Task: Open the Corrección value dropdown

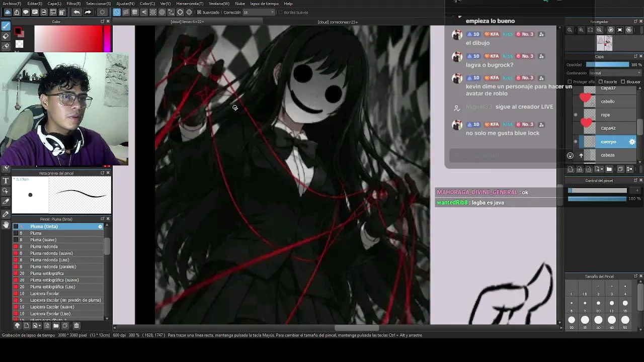Action: click(259, 12)
